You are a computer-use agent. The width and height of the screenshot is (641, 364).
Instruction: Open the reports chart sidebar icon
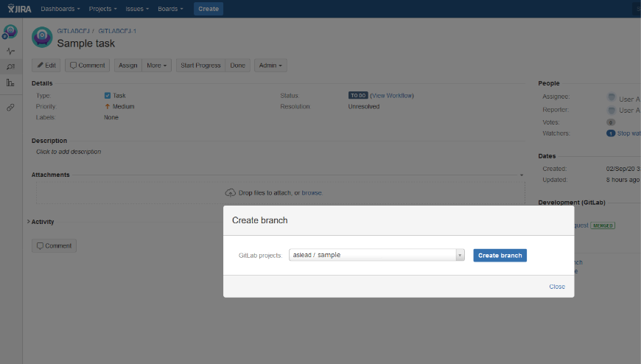pos(10,83)
